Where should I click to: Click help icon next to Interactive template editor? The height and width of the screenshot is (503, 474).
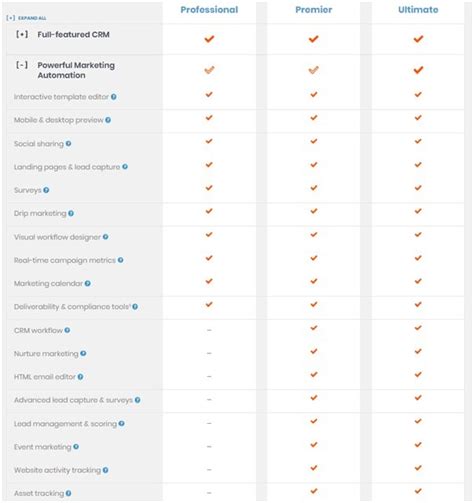tap(114, 97)
